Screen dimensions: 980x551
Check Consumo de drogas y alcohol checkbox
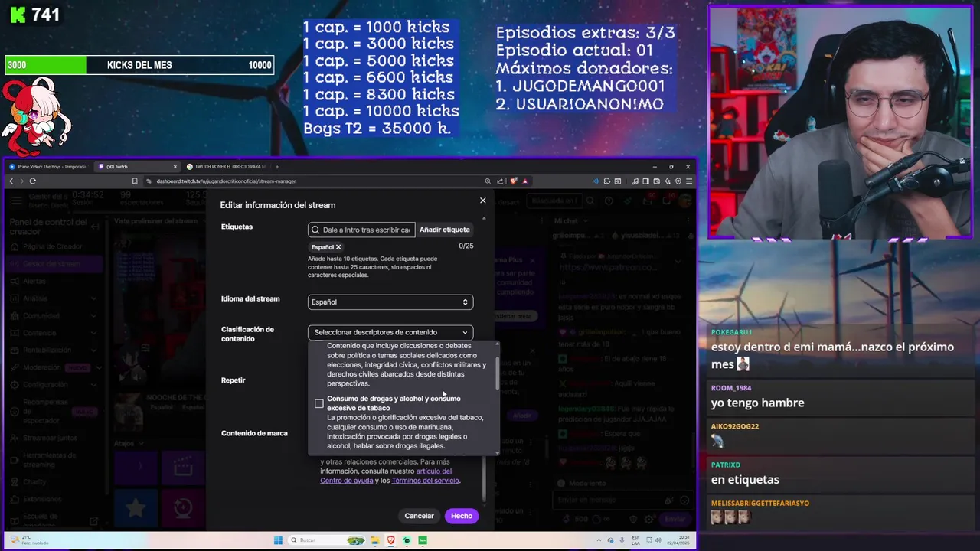pos(319,403)
